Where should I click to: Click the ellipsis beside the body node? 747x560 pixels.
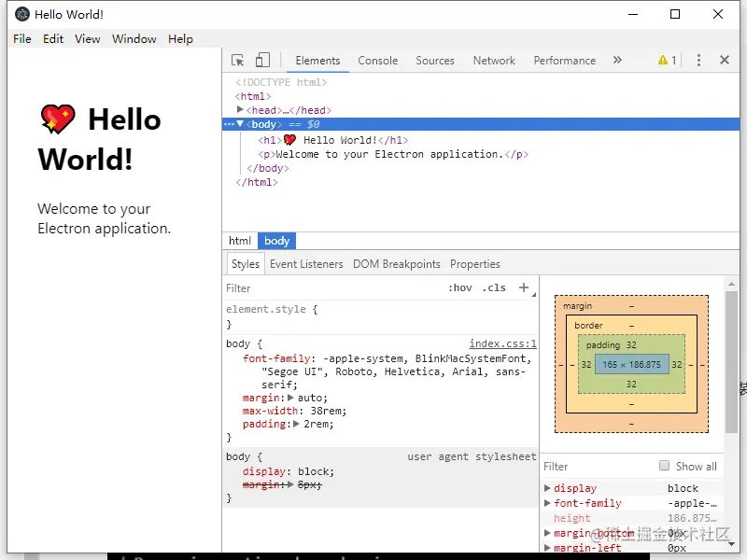(x=229, y=124)
